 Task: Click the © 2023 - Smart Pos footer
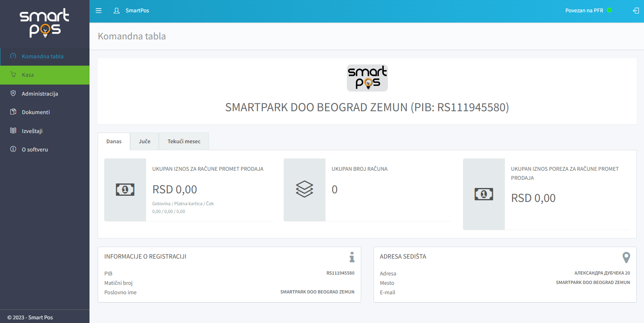(x=30, y=317)
